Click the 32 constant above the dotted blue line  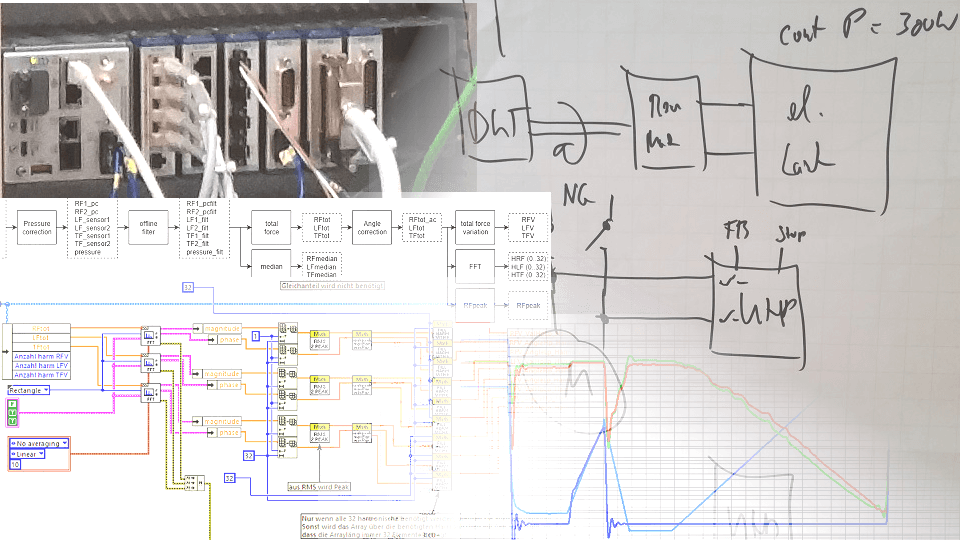click(188, 287)
